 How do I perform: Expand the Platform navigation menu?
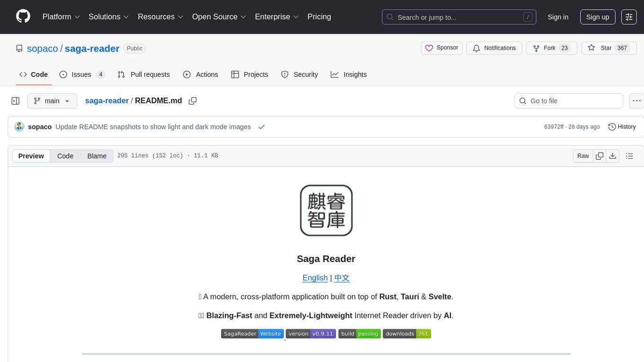pos(61,17)
